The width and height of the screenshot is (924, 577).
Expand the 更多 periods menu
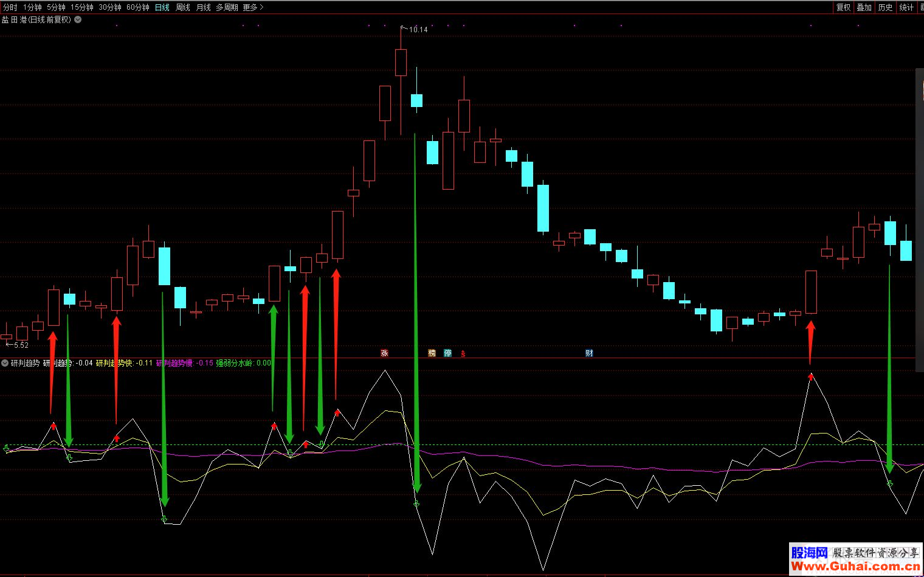(253, 7)
